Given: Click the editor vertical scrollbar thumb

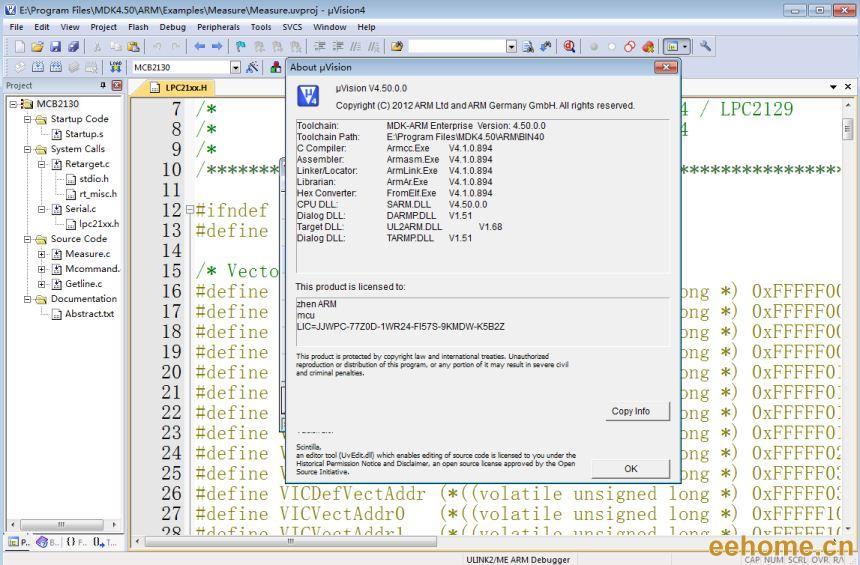Looking at the screenshot, I should [x=848, y=129].
